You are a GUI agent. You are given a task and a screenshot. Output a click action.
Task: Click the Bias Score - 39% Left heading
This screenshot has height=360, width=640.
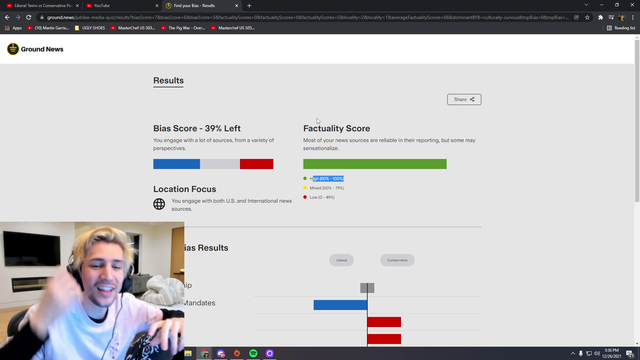point(197,129)
